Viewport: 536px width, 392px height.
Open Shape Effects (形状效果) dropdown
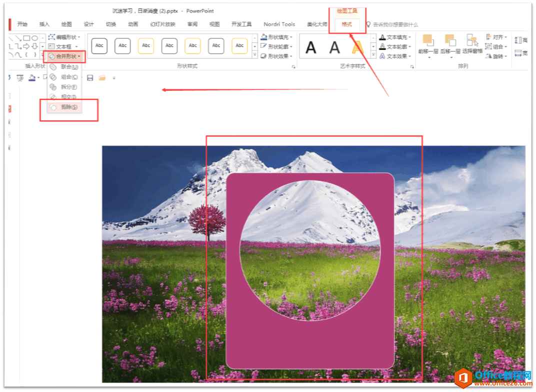[276, 56]
